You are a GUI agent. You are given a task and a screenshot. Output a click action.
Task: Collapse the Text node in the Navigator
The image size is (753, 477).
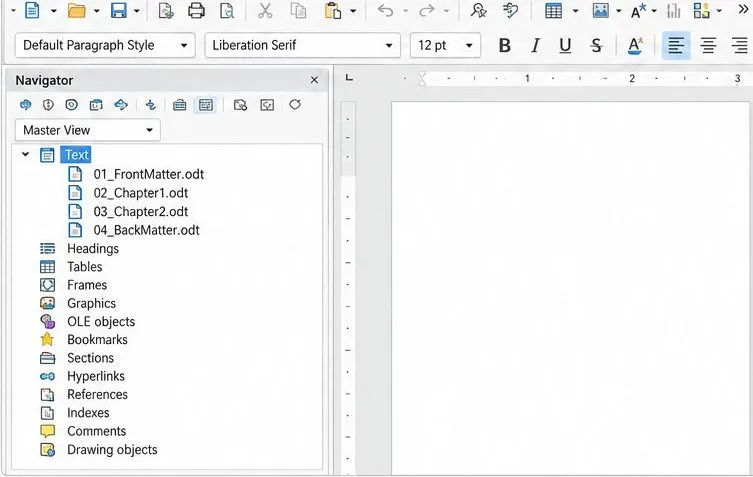click(x=25, y=154)
